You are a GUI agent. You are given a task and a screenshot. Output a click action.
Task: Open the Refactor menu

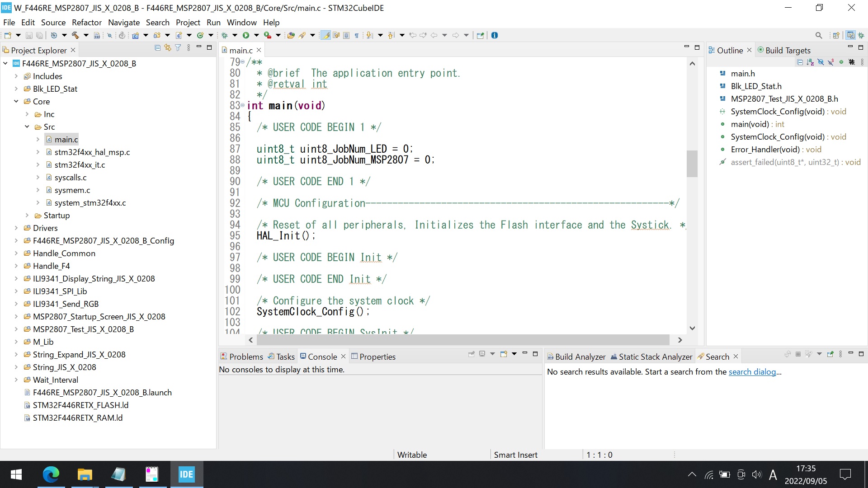click(87, 22)
